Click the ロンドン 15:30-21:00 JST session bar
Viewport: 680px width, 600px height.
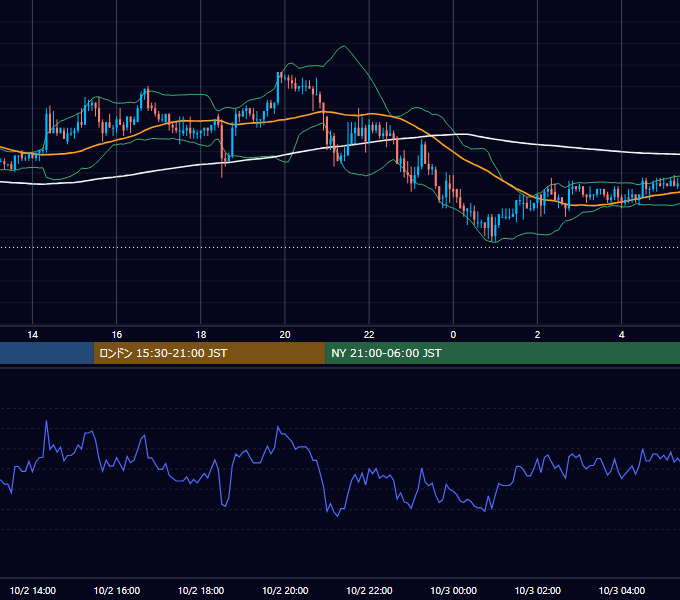(x=209, y=353)
